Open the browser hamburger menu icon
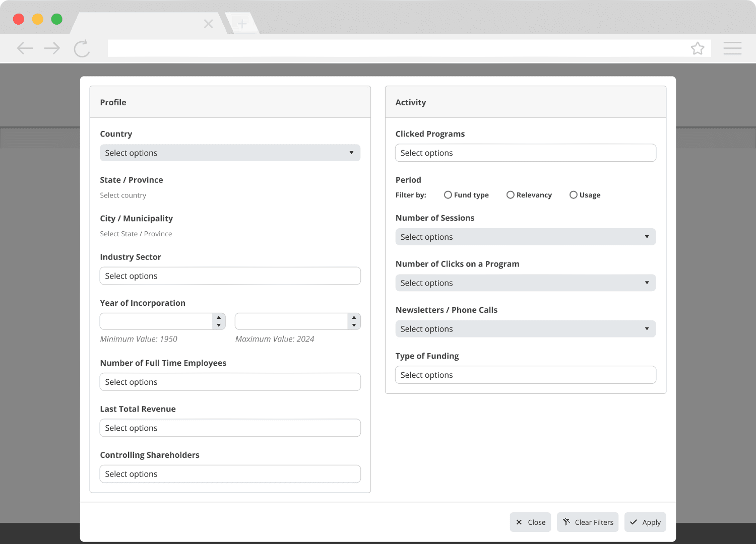Viewport: 756px width, 544px height. (x=732, y=48)
